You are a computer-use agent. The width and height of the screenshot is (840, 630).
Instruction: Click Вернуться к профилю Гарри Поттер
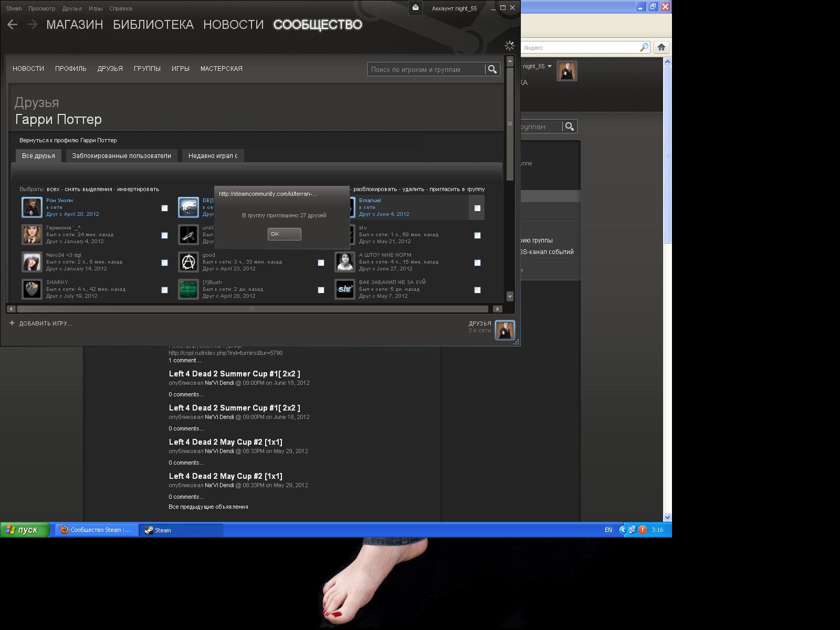click(68, 141)
